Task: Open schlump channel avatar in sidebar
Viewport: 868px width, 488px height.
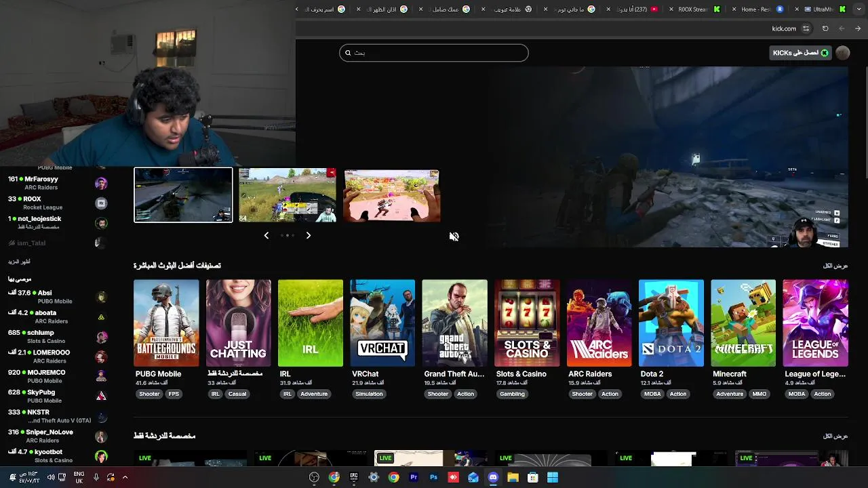Action: pyautogui.click(x=101, y=337)
